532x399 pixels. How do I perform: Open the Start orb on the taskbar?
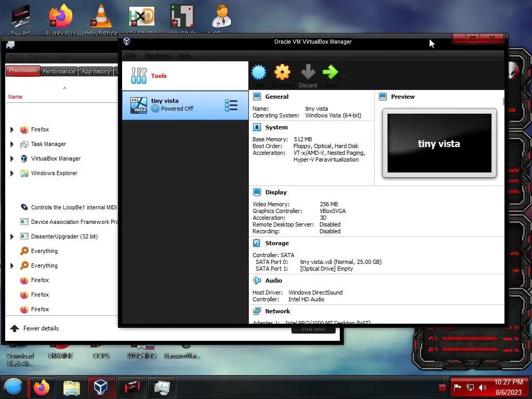[x=14, y=387]
